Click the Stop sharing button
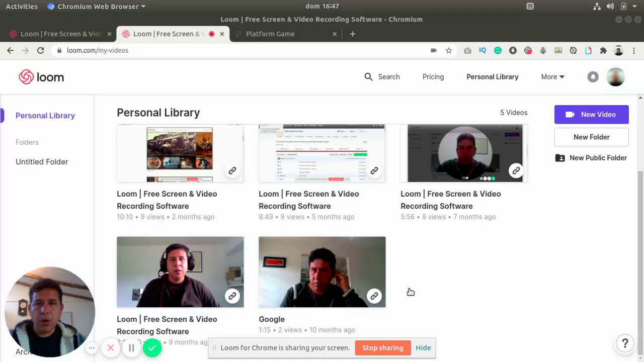Image resolution: width=644 pixels, height=362 pixels. (x=382, y=348)
